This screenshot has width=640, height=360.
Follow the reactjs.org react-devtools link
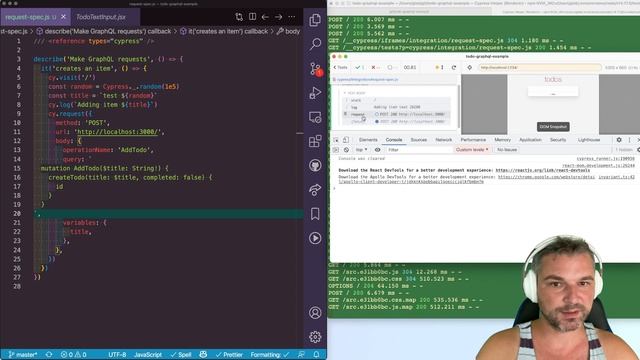tap(542, 170)
